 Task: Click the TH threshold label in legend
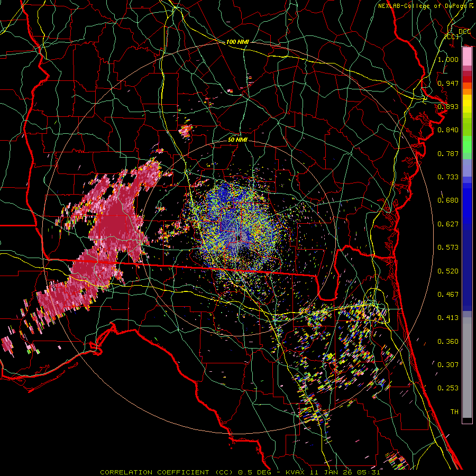[454, 412]
